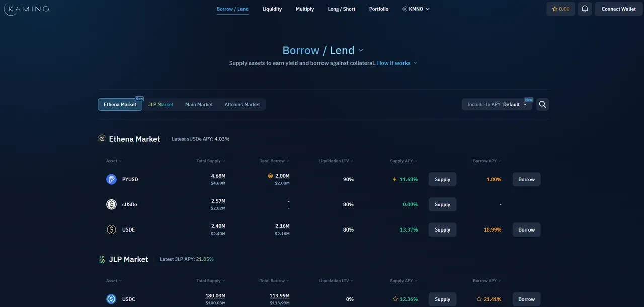This screenshot has height=307, width=644.
Task: Sort JLP Market by Total Supply
Action: point(211,281)
